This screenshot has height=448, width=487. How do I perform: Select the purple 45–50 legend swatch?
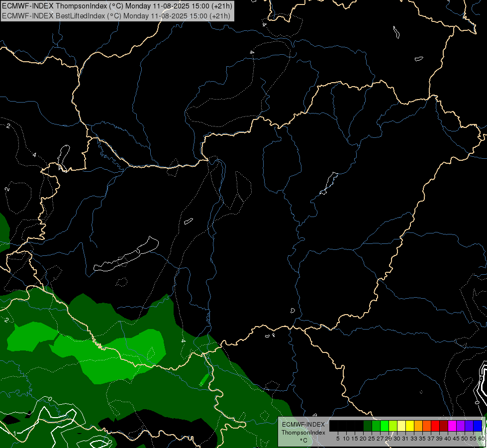click(x=461, y=426)
